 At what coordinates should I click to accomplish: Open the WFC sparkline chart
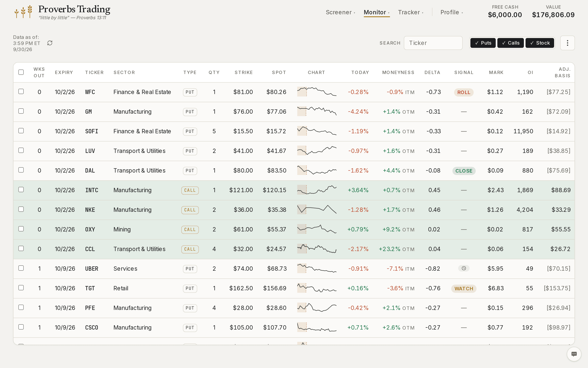click(x=317, y=92)
